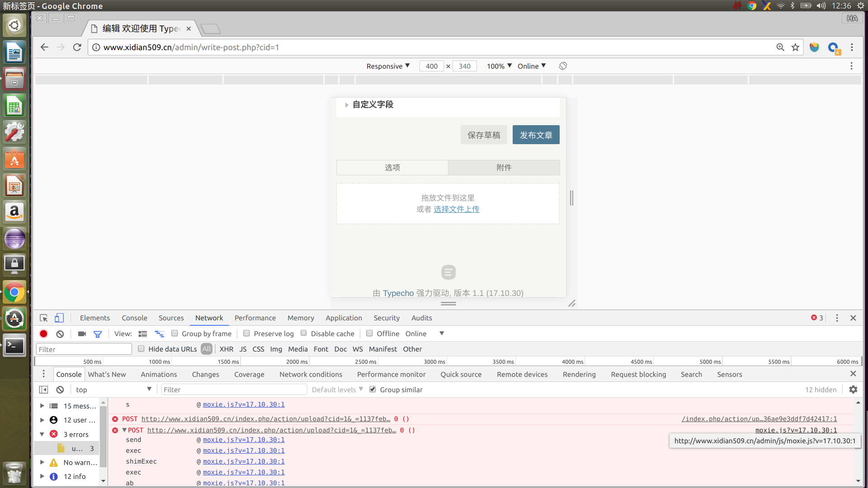Toggle the device toolbar icon
Screen dimensions: 868x488
[x=59, y=318]
